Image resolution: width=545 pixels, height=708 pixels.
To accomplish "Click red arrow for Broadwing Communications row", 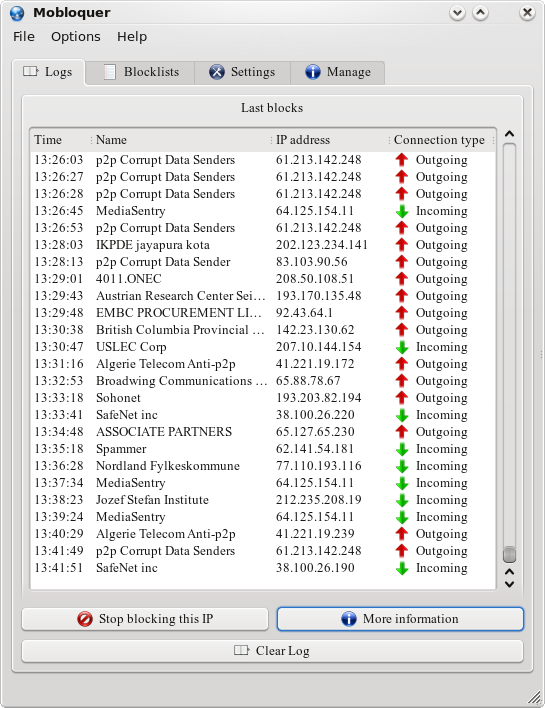I will point(402,381).
